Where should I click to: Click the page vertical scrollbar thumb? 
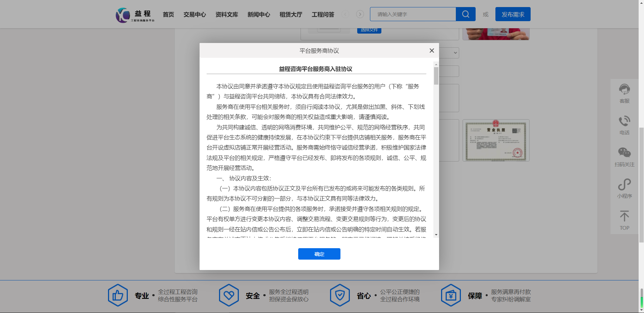(641, 185)
